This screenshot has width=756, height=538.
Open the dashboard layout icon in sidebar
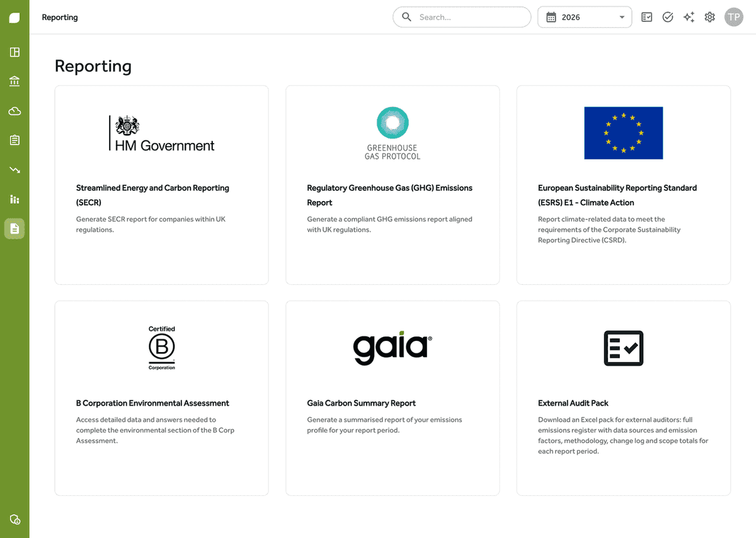click(14, 52)
